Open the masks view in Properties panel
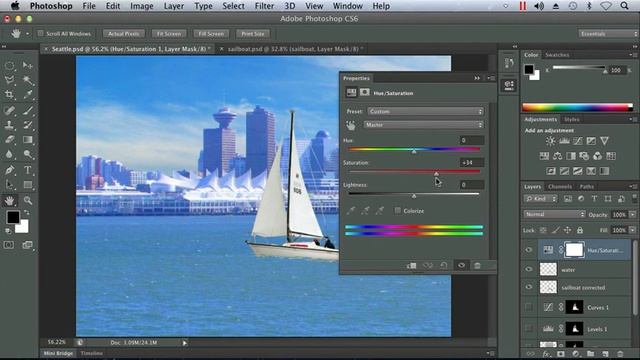The height and width of the screenshot is (360, 640). click(x=364, y=92)
